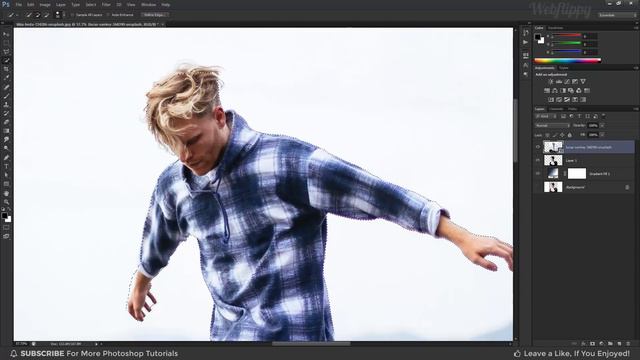Screen dimensions: 640x360
Task: Enable Sample All Layers checkbox
Action: tap(73, 15)
